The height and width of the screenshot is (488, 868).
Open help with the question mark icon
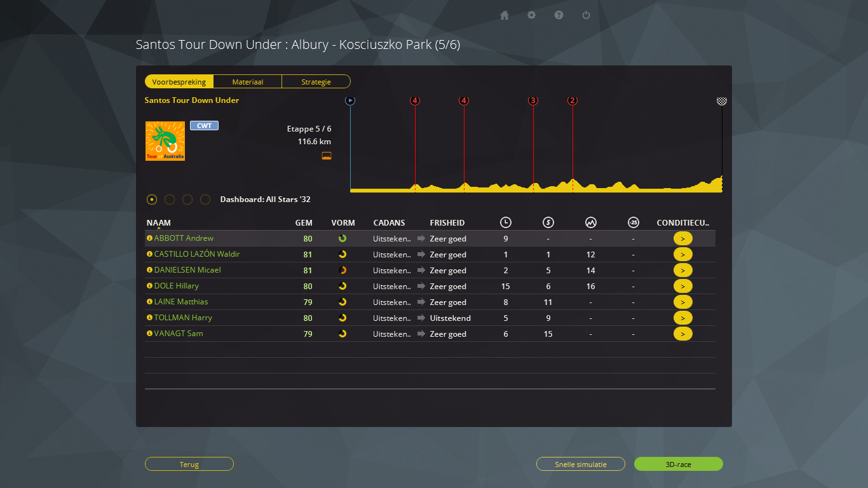[x=559, y=15]
